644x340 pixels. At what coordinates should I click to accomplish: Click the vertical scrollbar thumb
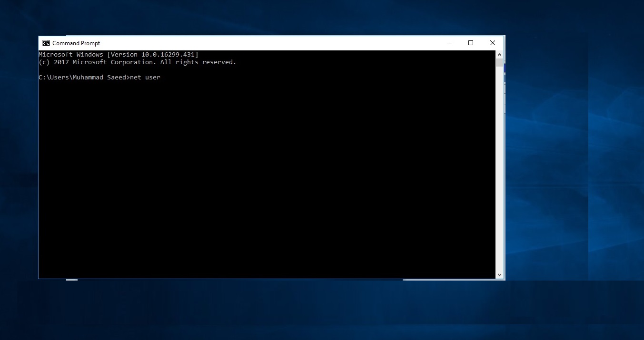(499, 62)
